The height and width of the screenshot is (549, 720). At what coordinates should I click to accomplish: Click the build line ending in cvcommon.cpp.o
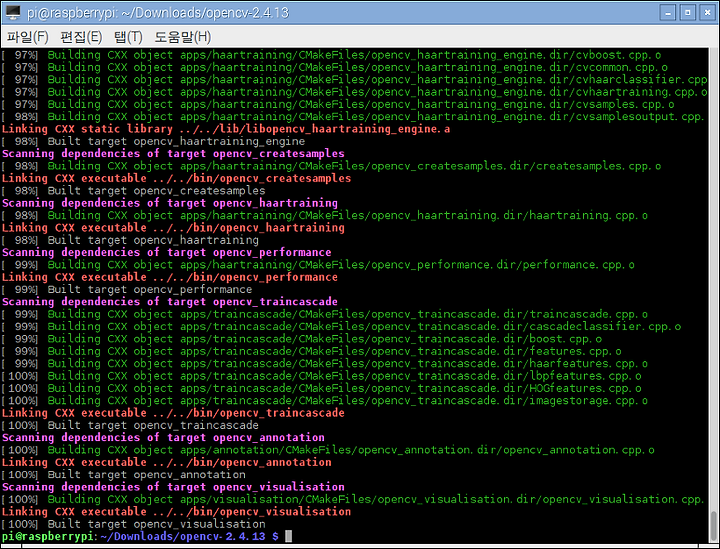click(x=335, y=67)
